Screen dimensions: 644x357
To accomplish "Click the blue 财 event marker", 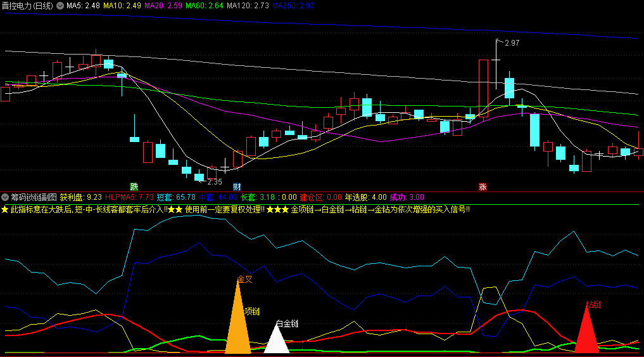I will pyautogui.click(x=237, y=186).
